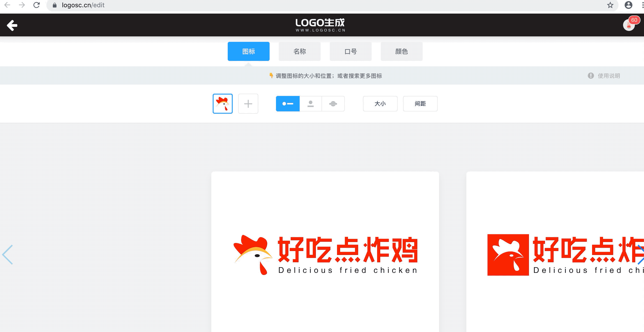Open the 口号 slogan tab
The height and width of the screenshot is (332, 644).
(350, 51)
